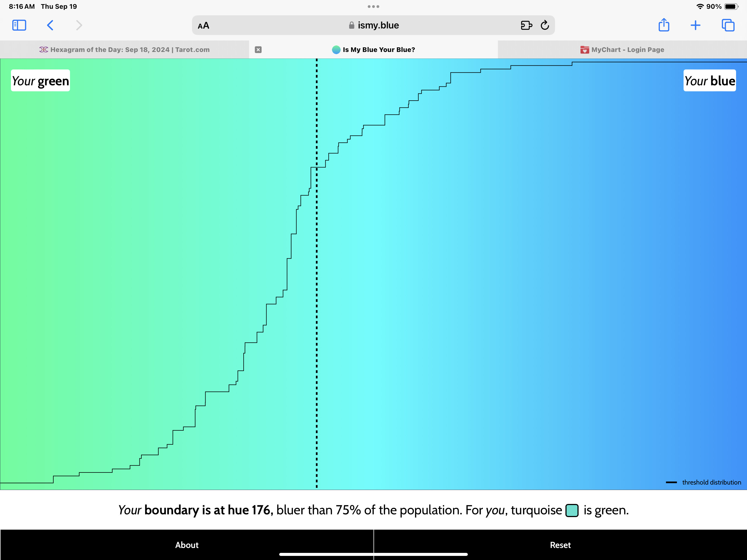The image size is (747, 560).
Task: Switch to Hexagram of the Day tab
Action: tap(124, 50)
